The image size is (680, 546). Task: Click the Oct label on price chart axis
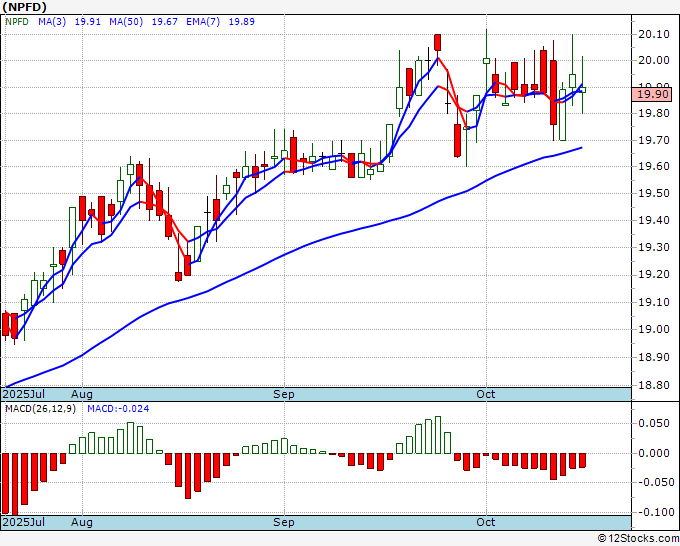pyautogui.click(x=486, y=394)
